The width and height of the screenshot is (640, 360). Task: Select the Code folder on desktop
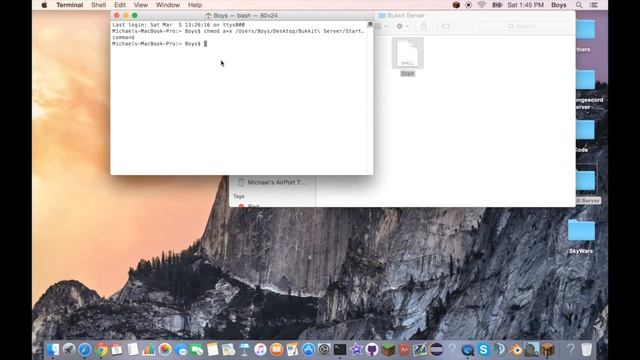pyautogui.click(x=584, y=136)
